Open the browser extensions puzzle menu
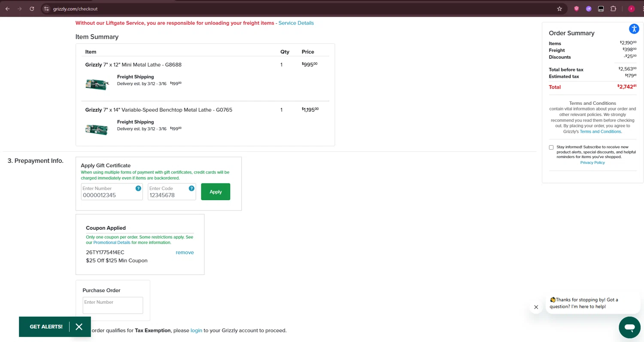Image resolution: width=644 pixels, height=342 pixels. 613,9
